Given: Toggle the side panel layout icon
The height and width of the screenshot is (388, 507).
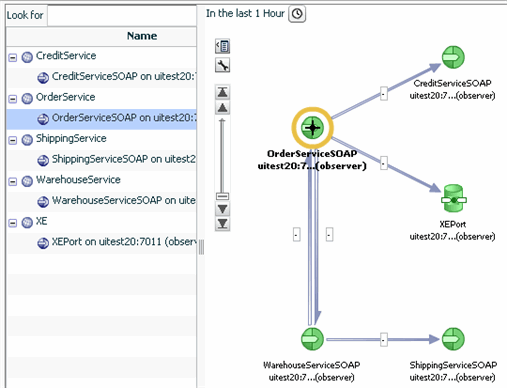Looking at the screenshot, I should (222, 46).
